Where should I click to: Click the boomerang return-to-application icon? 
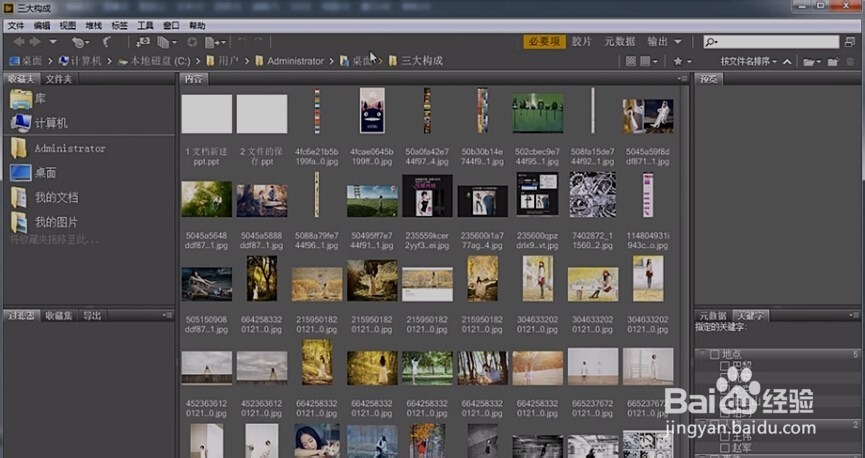pos(107,42)
